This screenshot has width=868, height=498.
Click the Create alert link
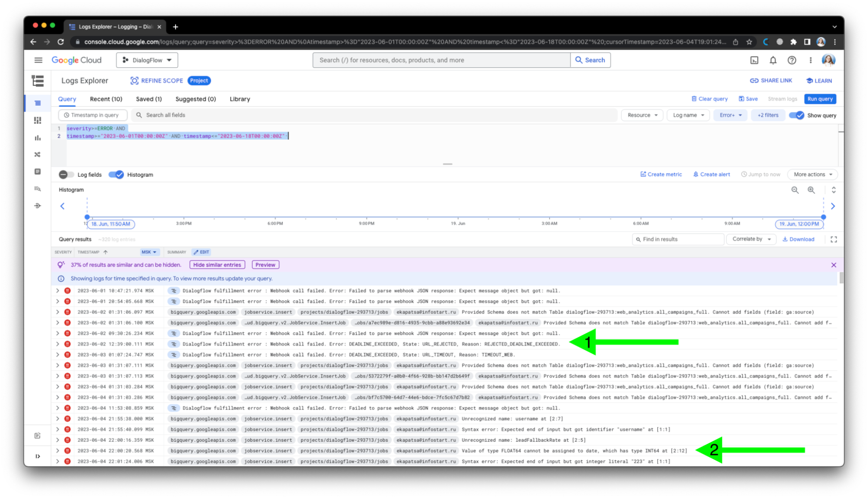click(x=711, y=174)
